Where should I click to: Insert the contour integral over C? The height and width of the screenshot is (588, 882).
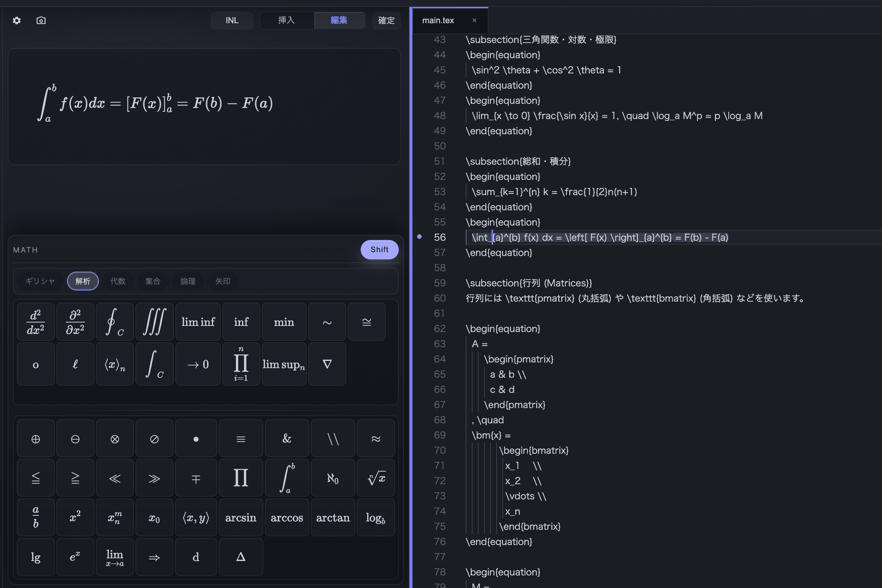point(115,322)
